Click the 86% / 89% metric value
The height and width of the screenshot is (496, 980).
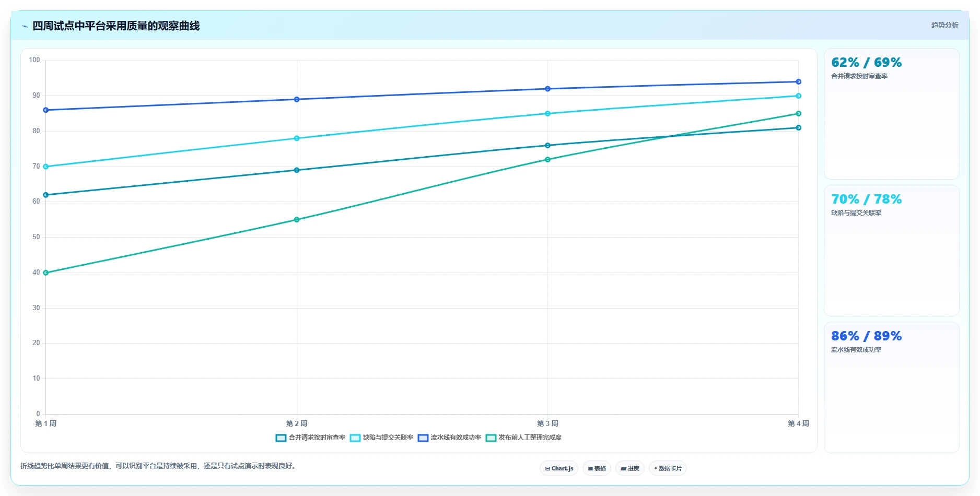[866, 336]
